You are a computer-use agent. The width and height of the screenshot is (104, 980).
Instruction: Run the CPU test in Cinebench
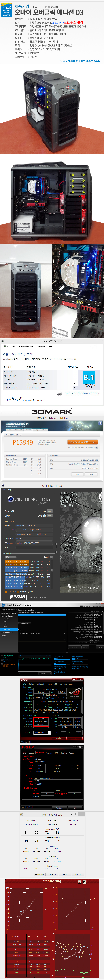tap(50, 515)
